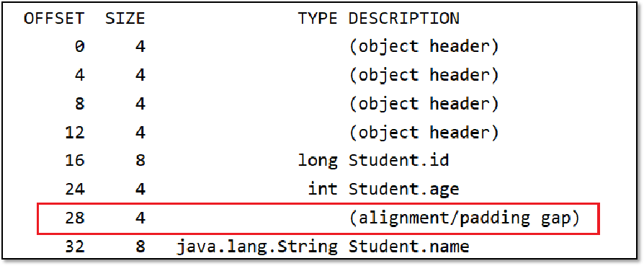Click the java.lang.String type entry
644x266 pixels.
pos(257,247)
